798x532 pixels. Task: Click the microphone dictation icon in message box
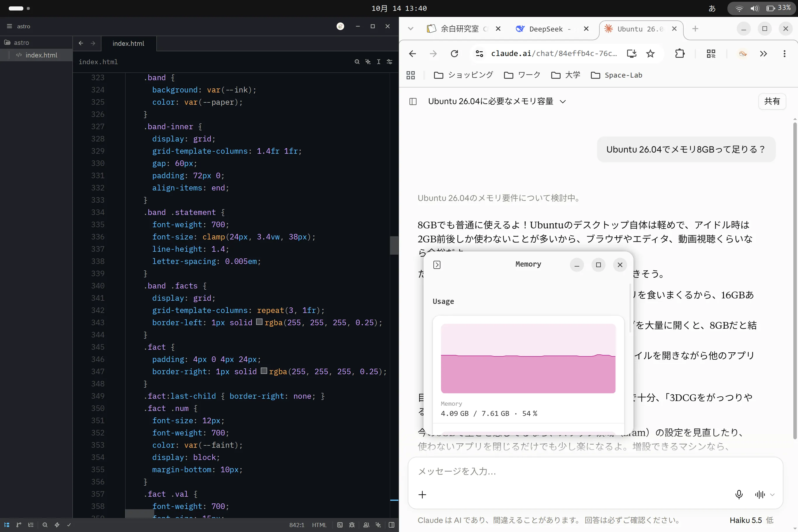click(738, 494)
